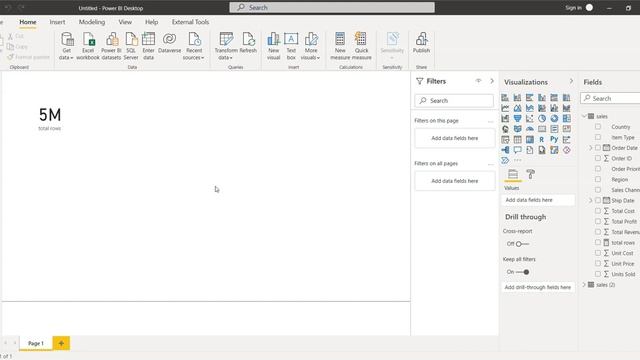Collapse the sales table
Image resolution: width=640 pixels, height=360 pixels.
[x=584, y=116]
